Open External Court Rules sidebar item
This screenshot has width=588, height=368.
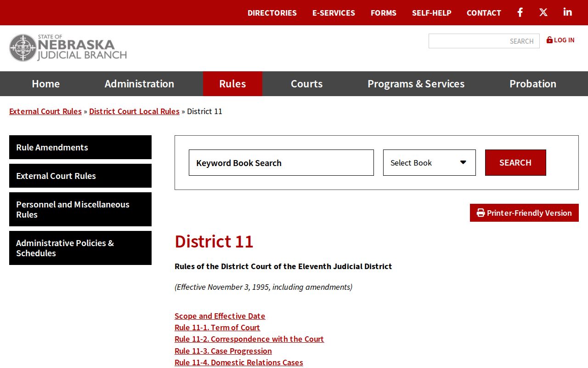80,176
